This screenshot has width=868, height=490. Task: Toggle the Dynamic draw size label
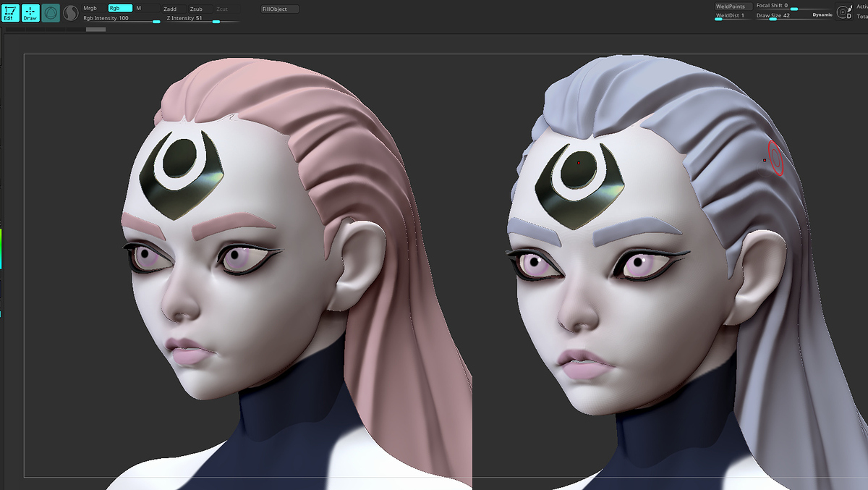pyautogui.click(x=822, y=15)
